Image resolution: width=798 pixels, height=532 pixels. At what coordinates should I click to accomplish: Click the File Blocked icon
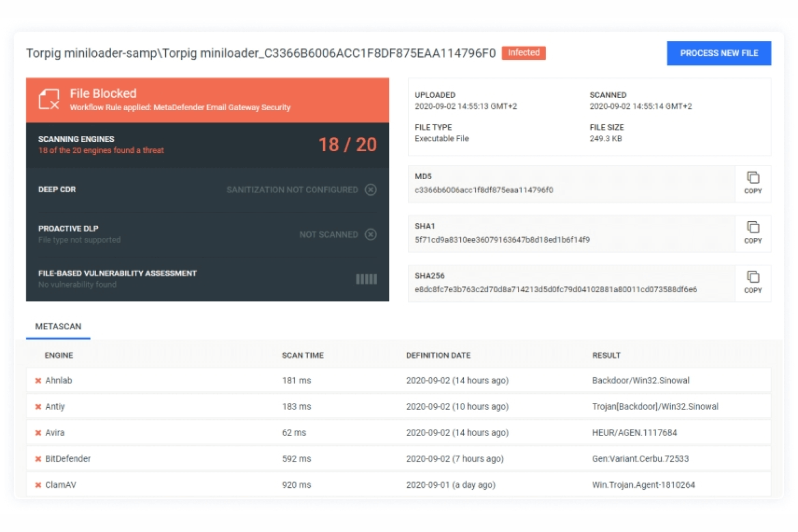coord(49,99)
